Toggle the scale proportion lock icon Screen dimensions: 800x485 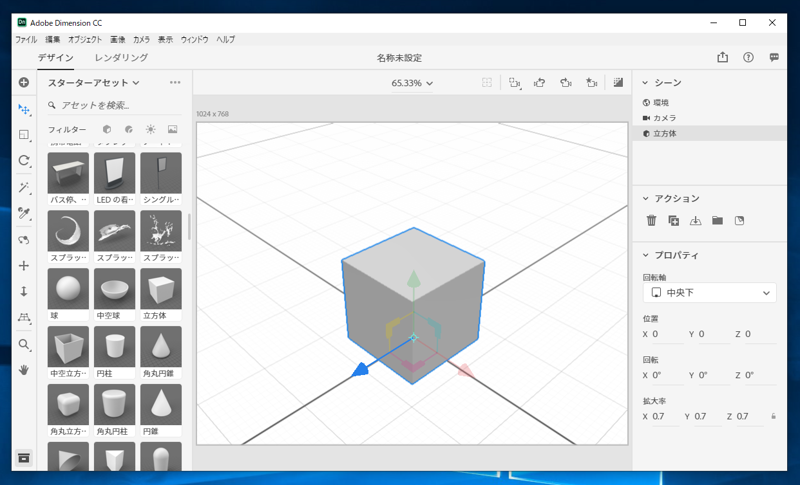[773, 416]
